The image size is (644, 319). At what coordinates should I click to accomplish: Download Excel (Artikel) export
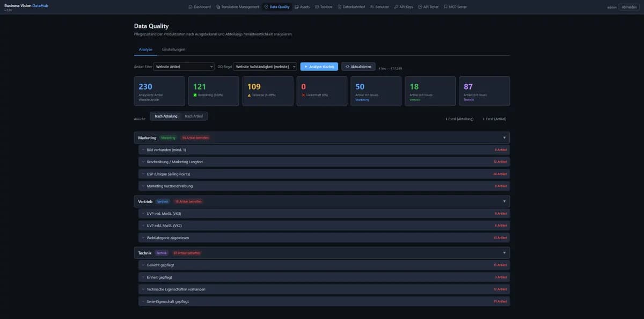tap(494, 119)
